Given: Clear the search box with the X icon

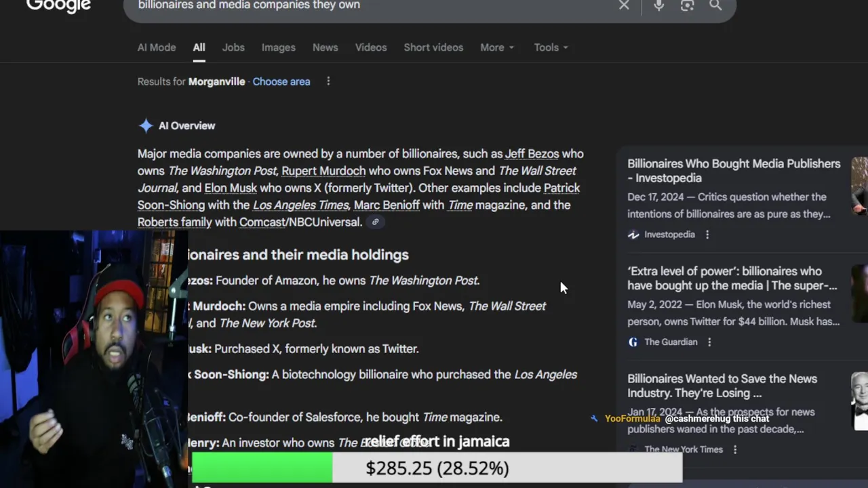Looking at the screenshot, I should 624,5.
